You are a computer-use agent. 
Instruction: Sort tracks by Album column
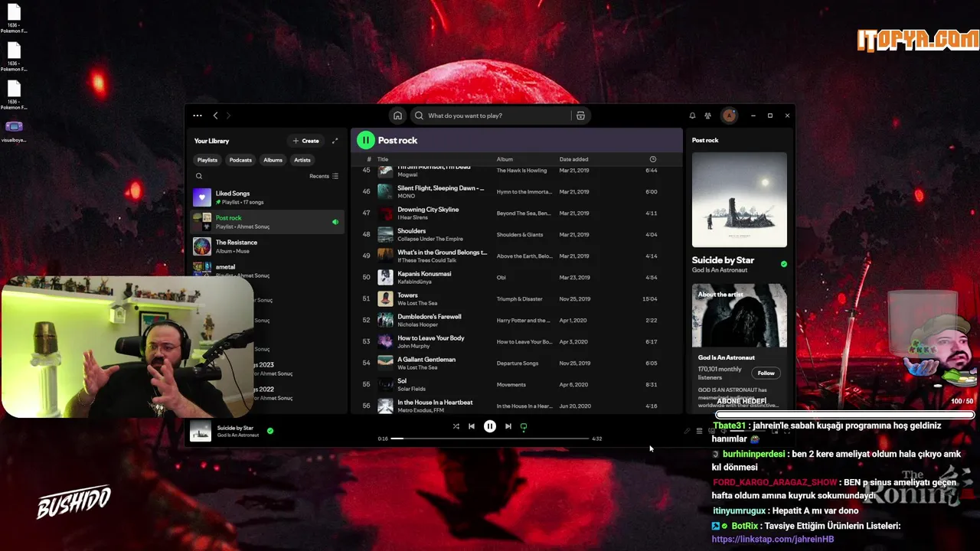tap(505, 159)
